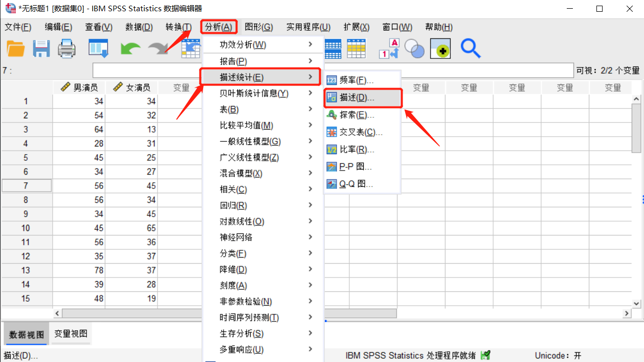Click the use variable sets Venn icon
Viewport: 644px width, 362px height.
[x=414, y=48]
